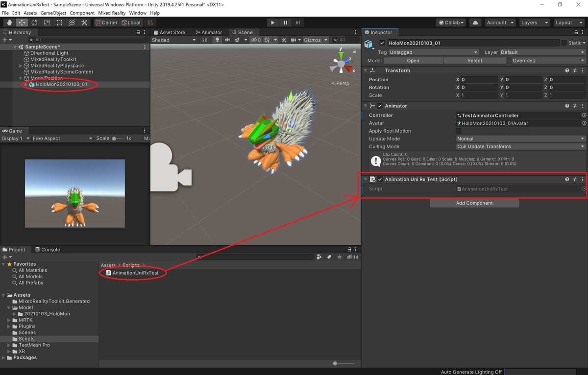Click the Add Component button

[x=474, y=203]
